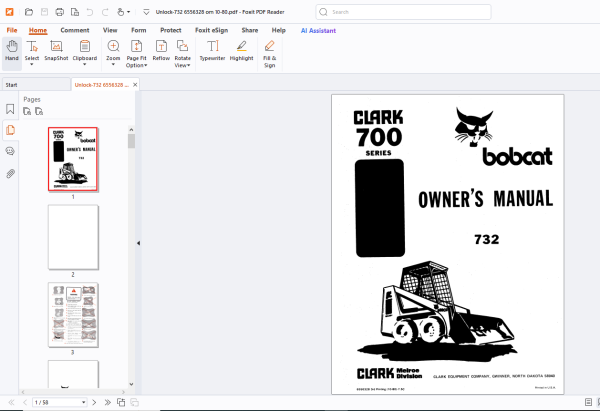This screenshot has width=600, height=411.
Task: Go to last page button
Action: point(108,402)
